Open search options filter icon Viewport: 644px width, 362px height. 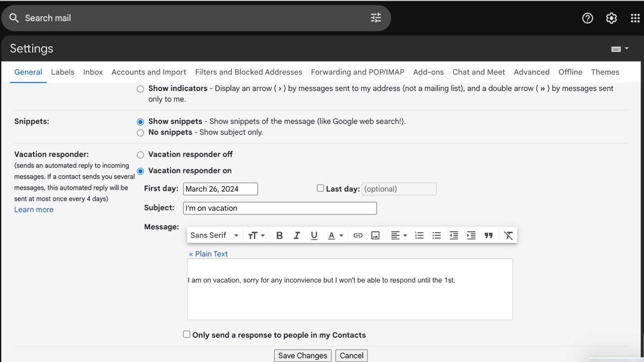(x=376, y=18)
